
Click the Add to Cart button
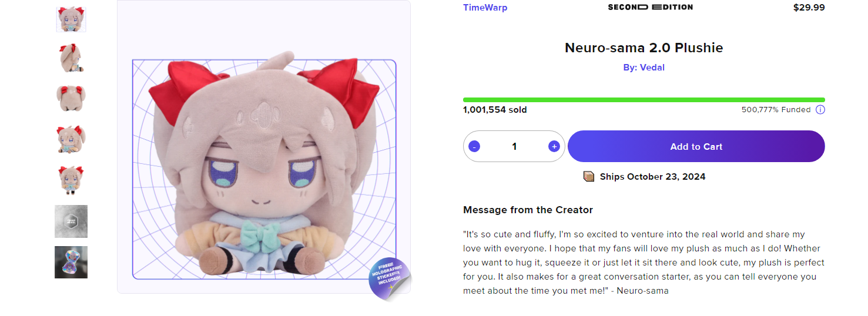point(696,146)
